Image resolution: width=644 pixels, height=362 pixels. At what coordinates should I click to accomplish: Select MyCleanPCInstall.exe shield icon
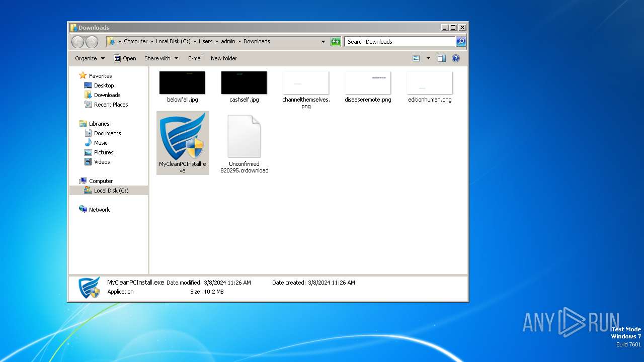pyautogui.click(x=183, y=136)
